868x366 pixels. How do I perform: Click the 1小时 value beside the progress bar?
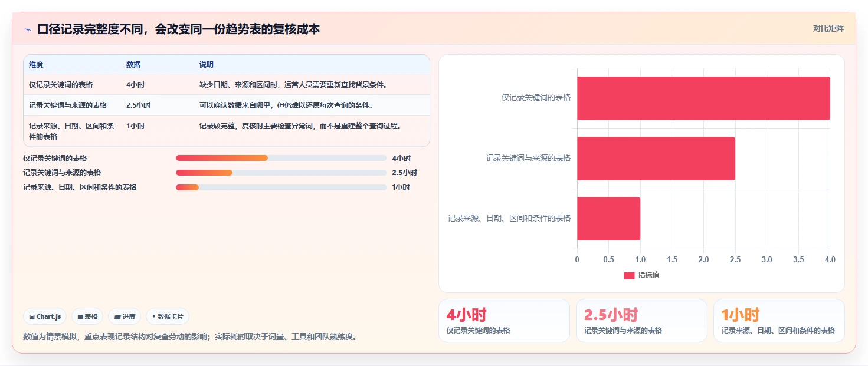[401, 187]
